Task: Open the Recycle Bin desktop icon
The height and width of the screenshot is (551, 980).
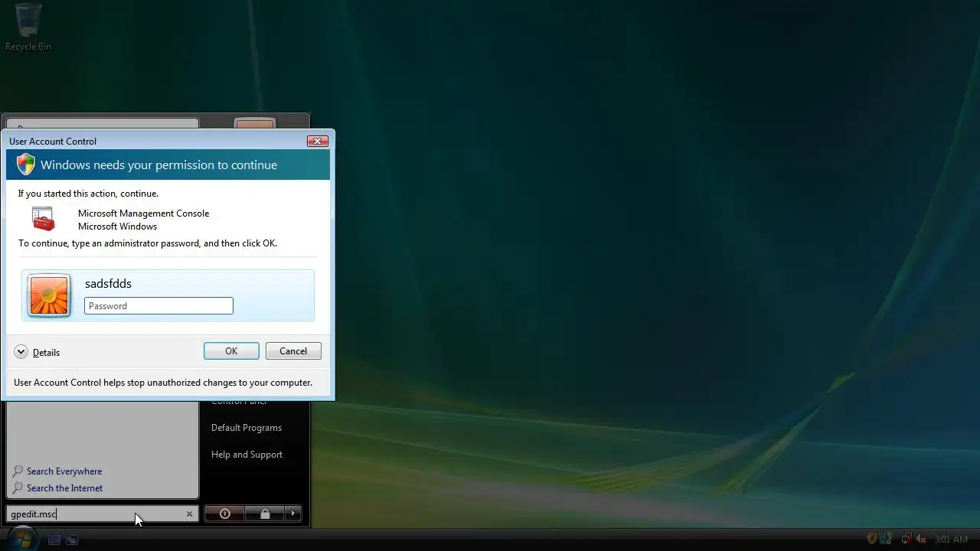Action: pos(28,27)
